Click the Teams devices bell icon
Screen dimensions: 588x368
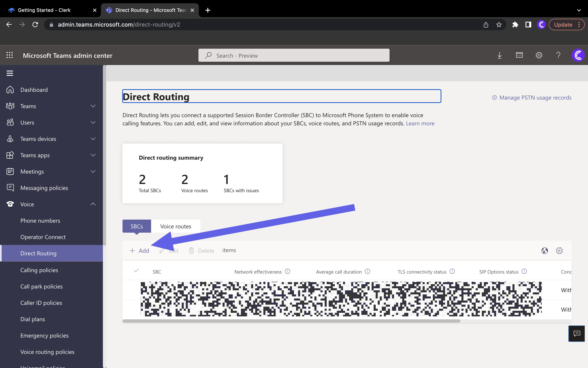click(10, 139)
